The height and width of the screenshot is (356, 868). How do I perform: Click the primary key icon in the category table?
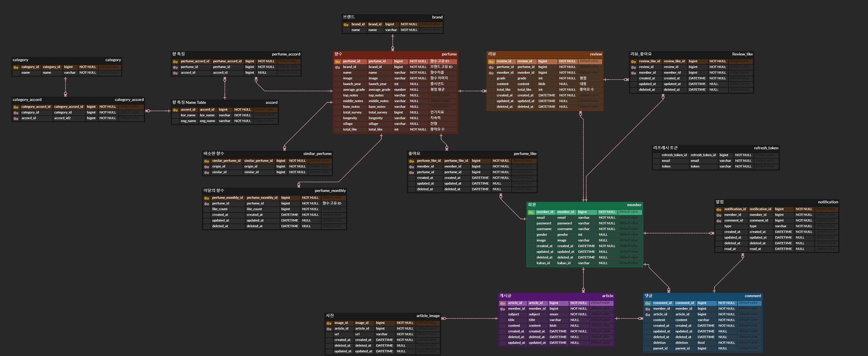[x=16, y=67]
